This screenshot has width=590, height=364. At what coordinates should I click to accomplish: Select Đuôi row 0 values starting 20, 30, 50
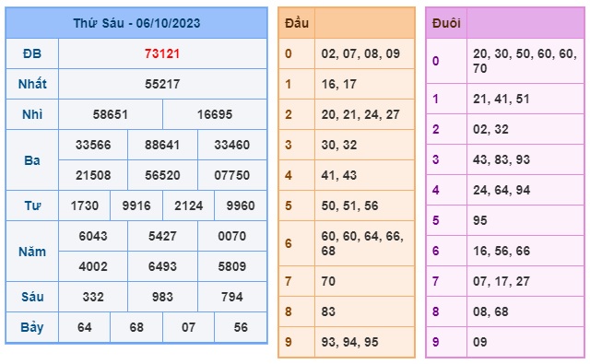pyautogui.click(x=525, y=61)
